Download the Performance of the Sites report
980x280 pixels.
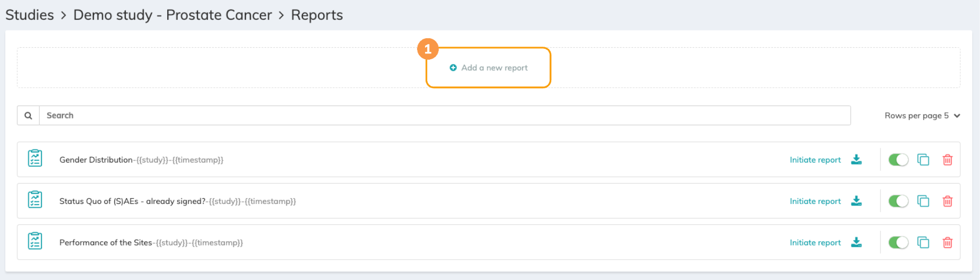(856, 242)
